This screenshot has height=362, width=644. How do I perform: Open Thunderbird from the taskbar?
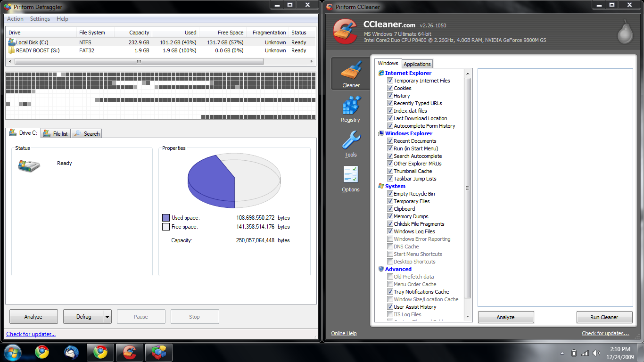[x=71, y=352]
